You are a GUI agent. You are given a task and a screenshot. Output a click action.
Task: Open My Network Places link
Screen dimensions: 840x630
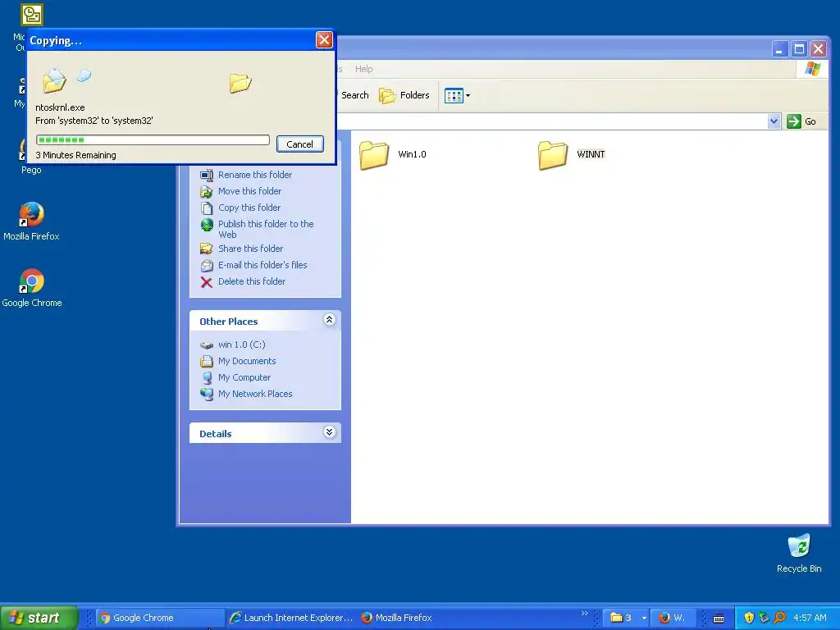[x=255, y=395]
